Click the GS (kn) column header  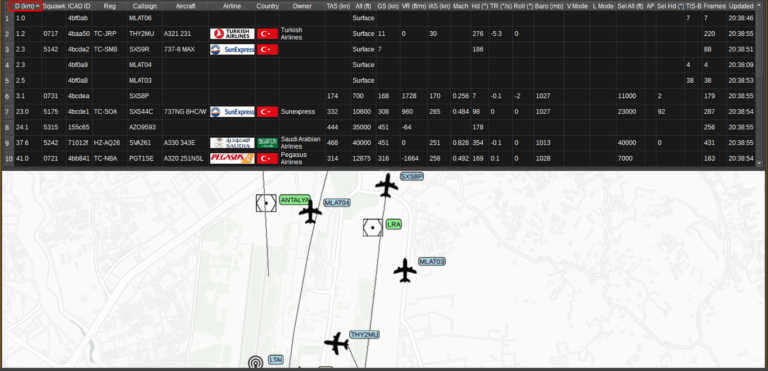[x=388, y=6]
